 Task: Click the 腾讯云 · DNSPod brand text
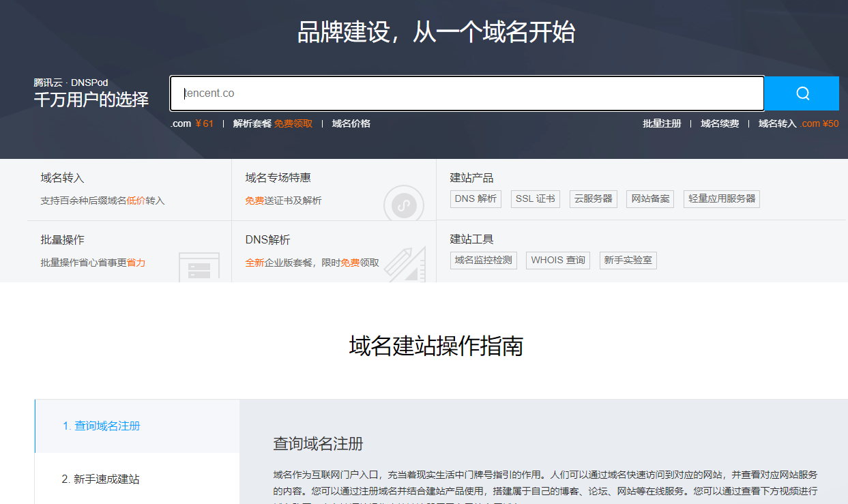point(71,83)
